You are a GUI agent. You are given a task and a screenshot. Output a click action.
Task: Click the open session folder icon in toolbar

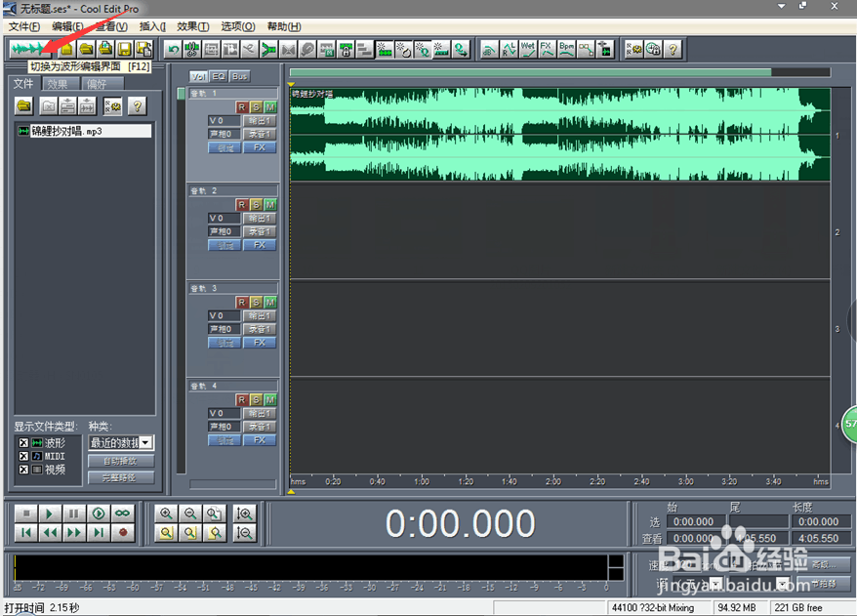pyautogui.click(x=86, y=49)
